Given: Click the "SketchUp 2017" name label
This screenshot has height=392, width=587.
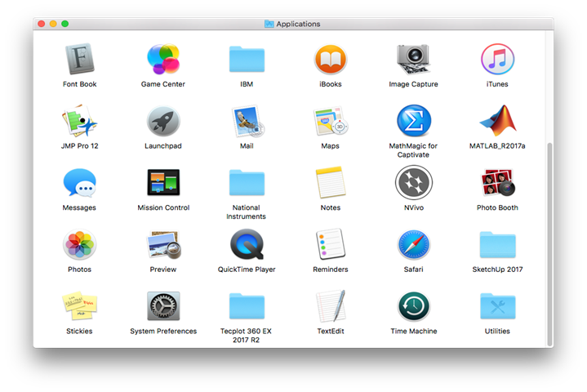Looking at the screenshot, I should 497,269.
